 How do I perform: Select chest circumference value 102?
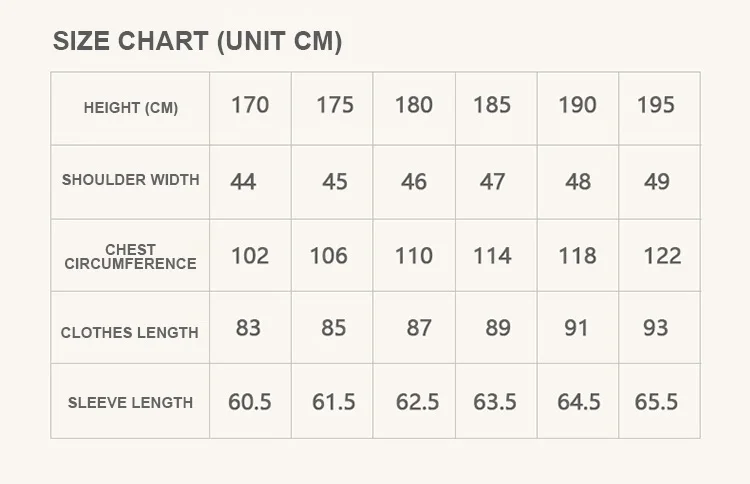[x=250, y=256]
